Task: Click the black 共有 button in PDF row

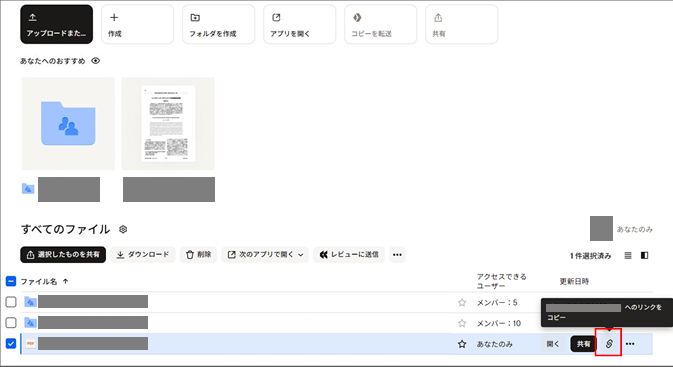Action: [x=583, y=344]
